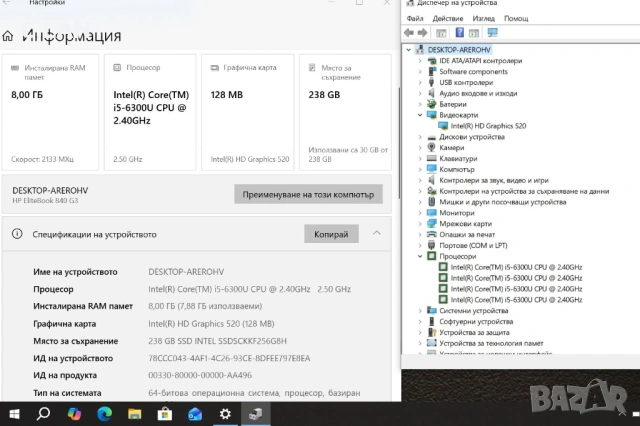
Task: Open the Windows Start menu
Action: [x=14, y=414]
